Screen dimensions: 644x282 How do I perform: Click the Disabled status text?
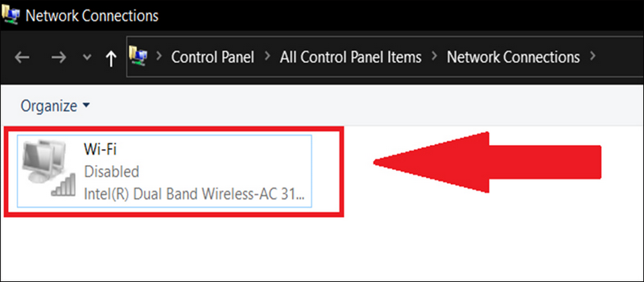pos(111,172)
